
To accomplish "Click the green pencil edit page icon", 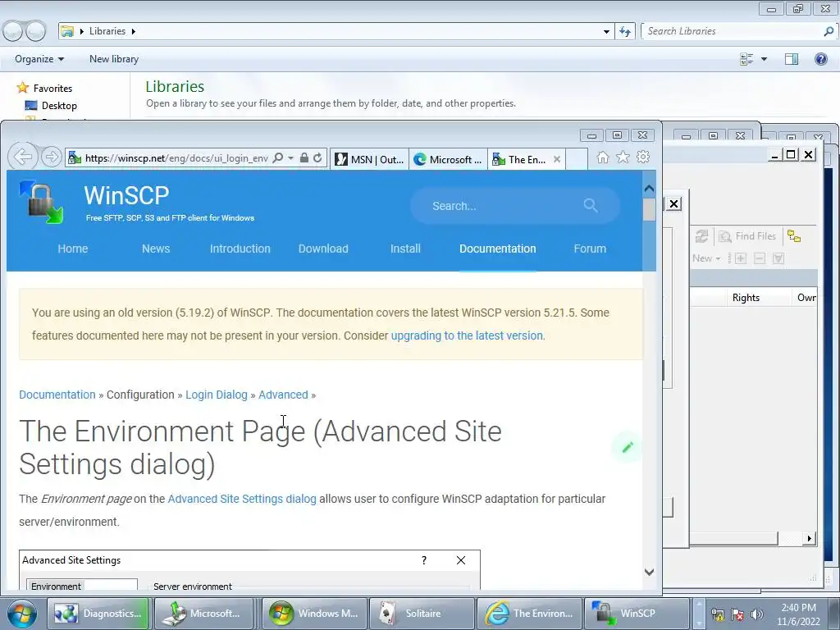I will [628, 447].
